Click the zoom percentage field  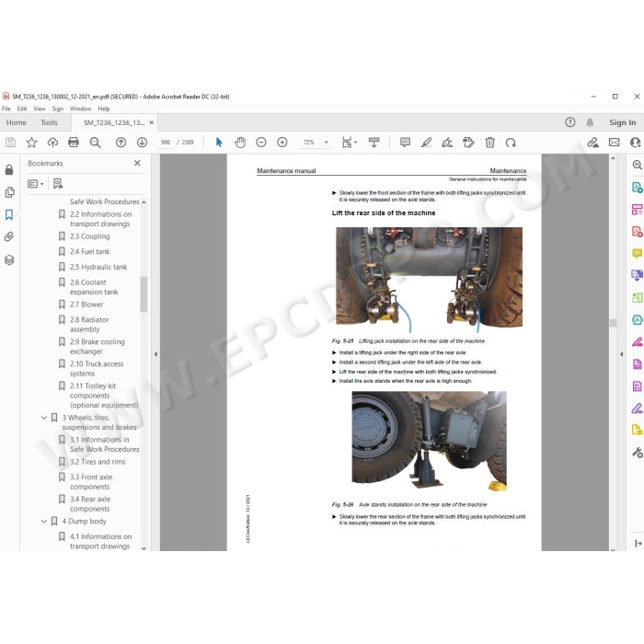point(309,143)
